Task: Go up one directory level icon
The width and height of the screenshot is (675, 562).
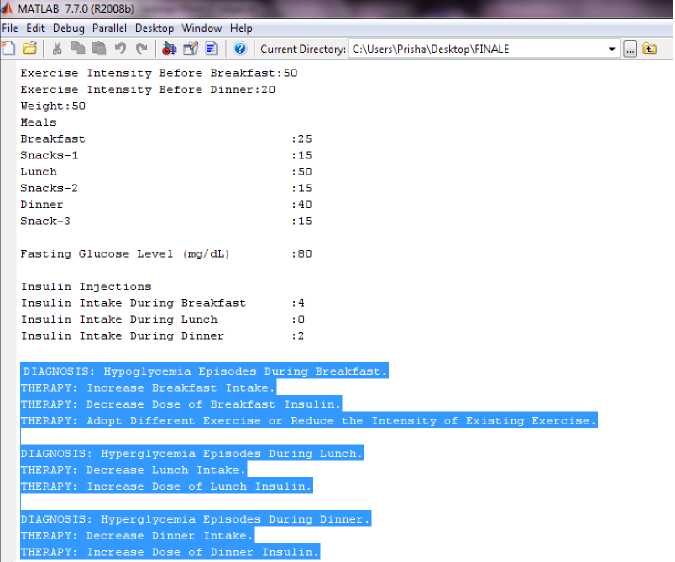Action: pyautogui.click(x=650, y=49)
